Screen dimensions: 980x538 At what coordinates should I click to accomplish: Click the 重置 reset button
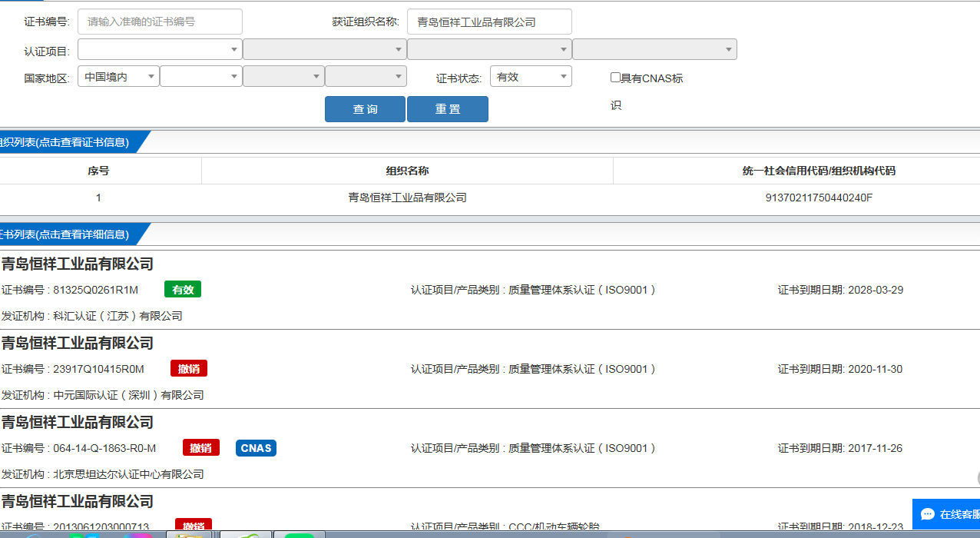(x=448, y=109)
